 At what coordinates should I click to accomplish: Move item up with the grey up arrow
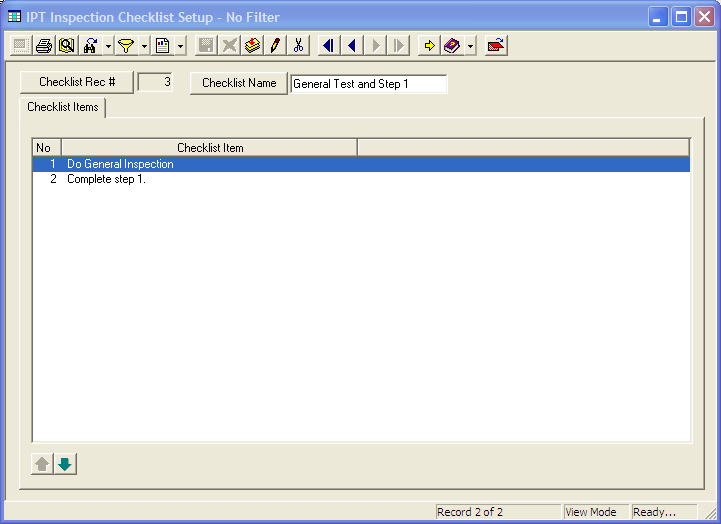(42, 464)
